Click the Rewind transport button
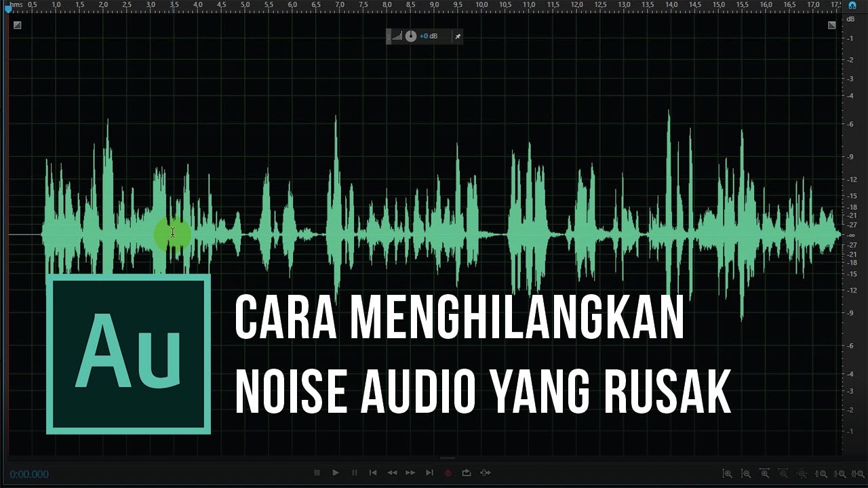Image resolution: width=868 pixels, height=488 pixels. pyautogui.click(x=392, y=472)
